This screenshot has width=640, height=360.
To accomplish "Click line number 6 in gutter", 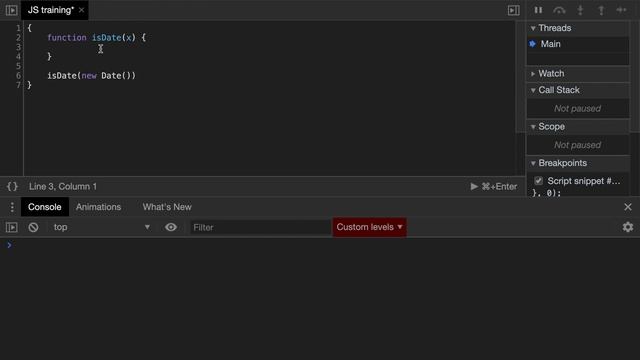I will pos(18,76).
